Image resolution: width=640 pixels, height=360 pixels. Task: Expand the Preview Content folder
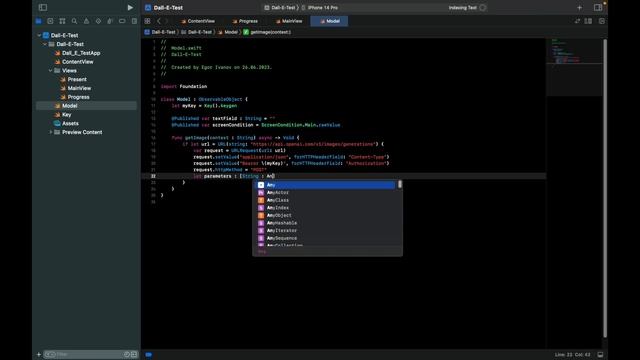pos(51,132)
